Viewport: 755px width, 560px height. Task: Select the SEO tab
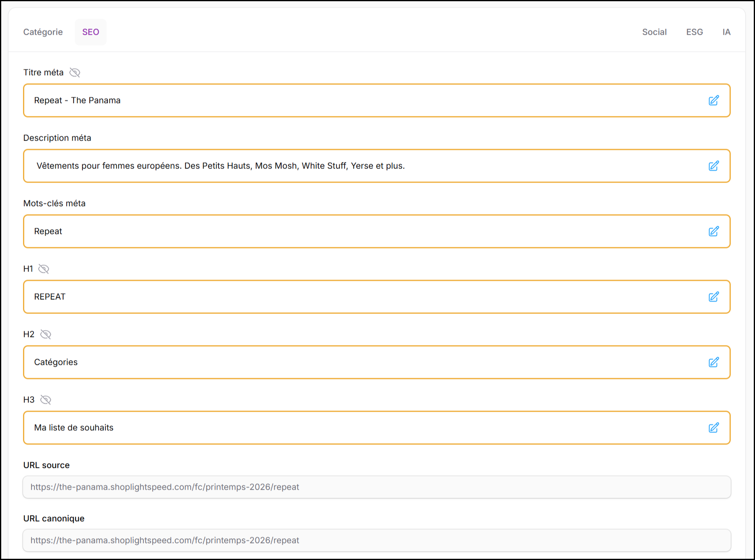pyautogui.click(x=90, y=32)
